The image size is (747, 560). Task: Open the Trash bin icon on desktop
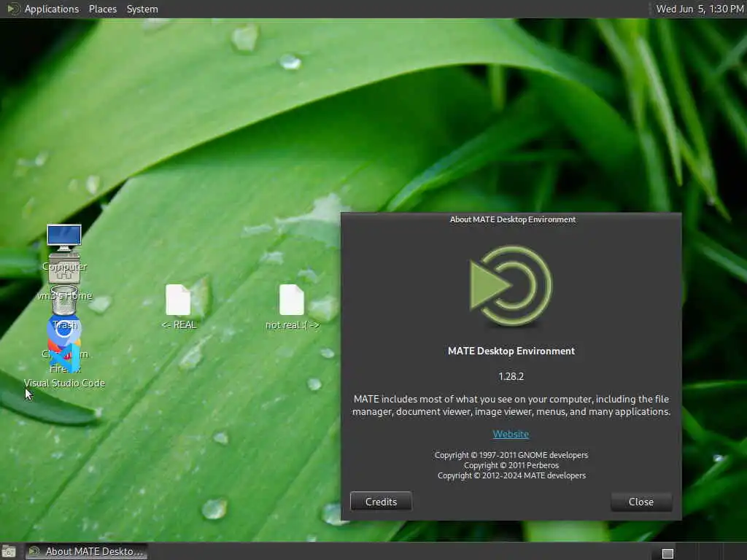click(x=64, y=300)
